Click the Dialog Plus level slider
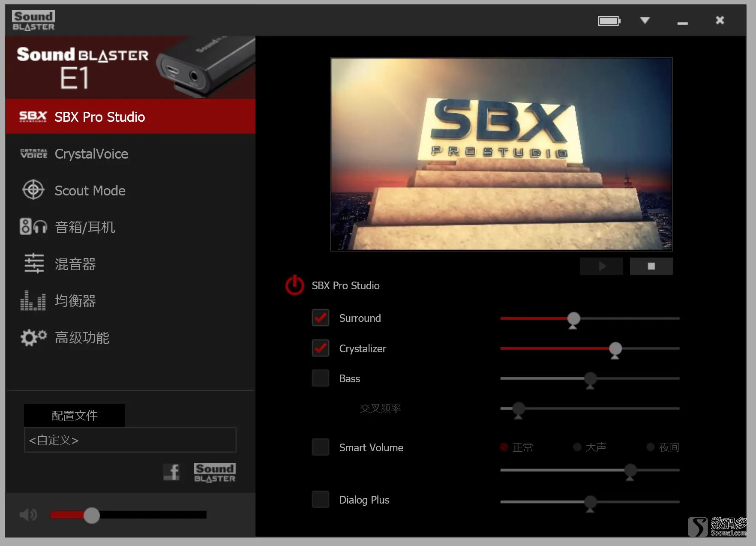 590,502
